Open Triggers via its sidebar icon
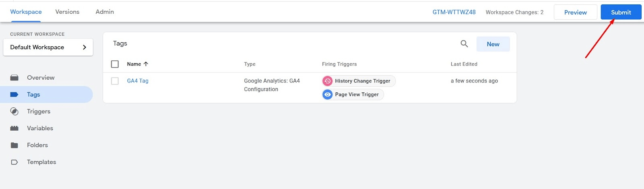644x189 pixels. click(x=14, y=111)
